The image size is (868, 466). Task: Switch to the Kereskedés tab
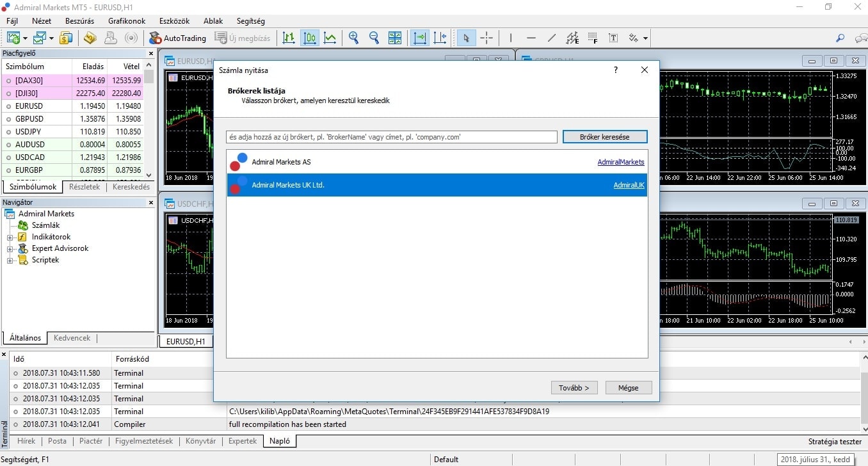(x=131, y=187)
